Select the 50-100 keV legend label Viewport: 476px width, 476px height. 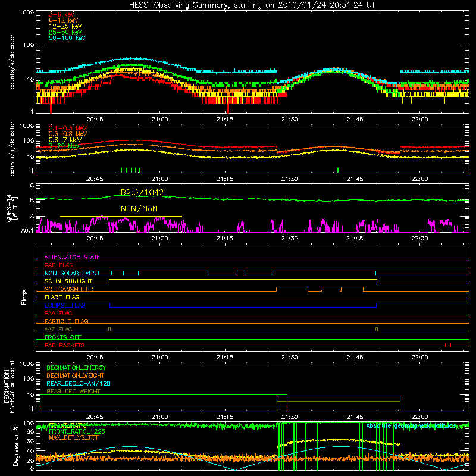pos(67,38)
